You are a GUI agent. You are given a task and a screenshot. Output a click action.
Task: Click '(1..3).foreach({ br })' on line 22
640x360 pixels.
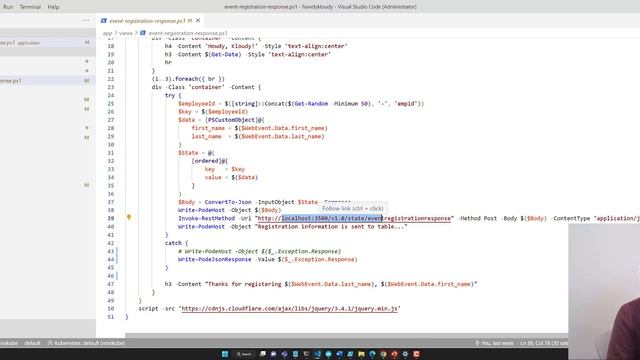click(x=188, y=79)
